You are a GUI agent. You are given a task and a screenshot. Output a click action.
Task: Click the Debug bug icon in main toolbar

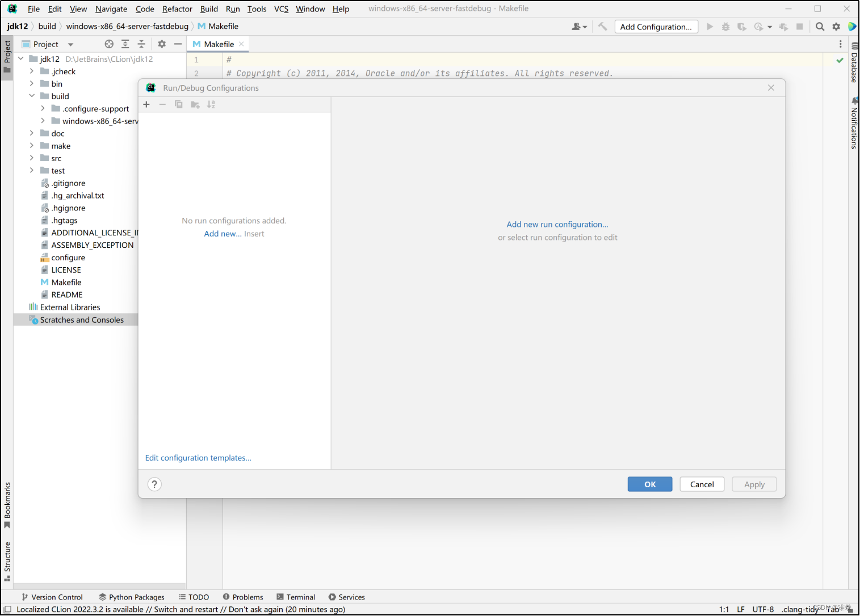(725, 27)
